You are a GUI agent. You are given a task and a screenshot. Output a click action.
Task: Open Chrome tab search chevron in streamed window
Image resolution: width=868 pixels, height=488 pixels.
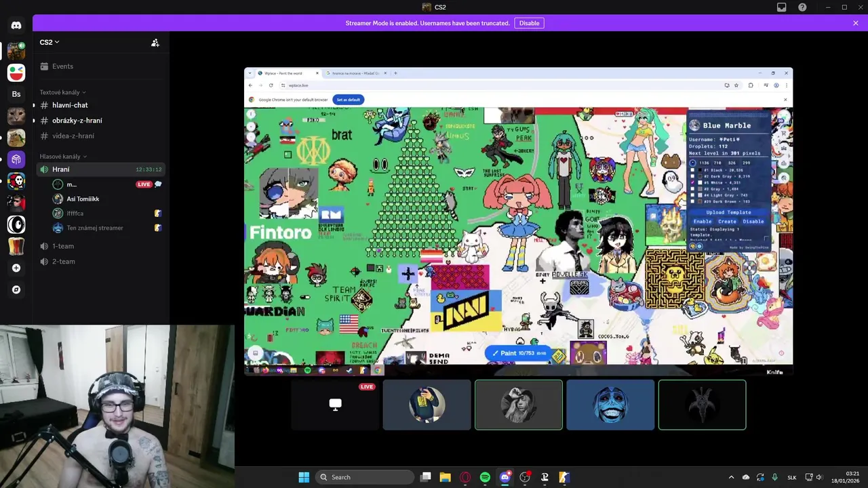point(250,73)
